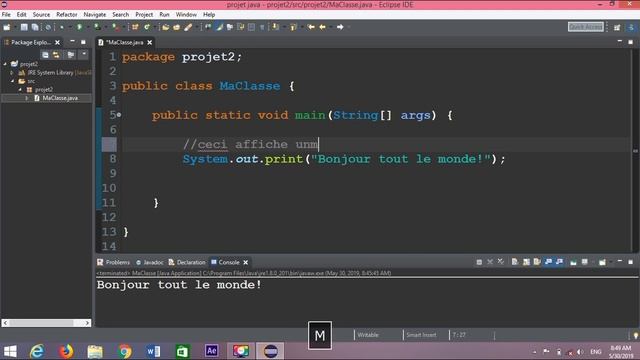Toggle show console on standard error change
This screenshot has width=640, height=360.
[560, 262]
